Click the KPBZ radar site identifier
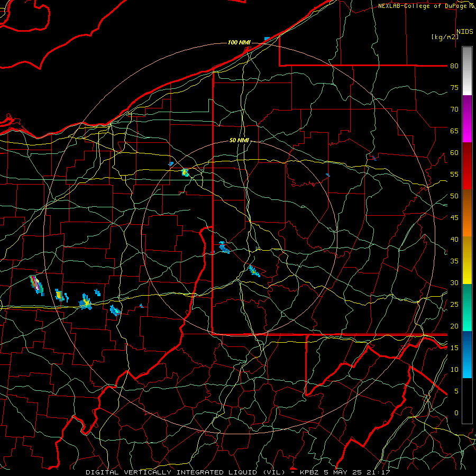Screen dimensions: 476x476 309,472
